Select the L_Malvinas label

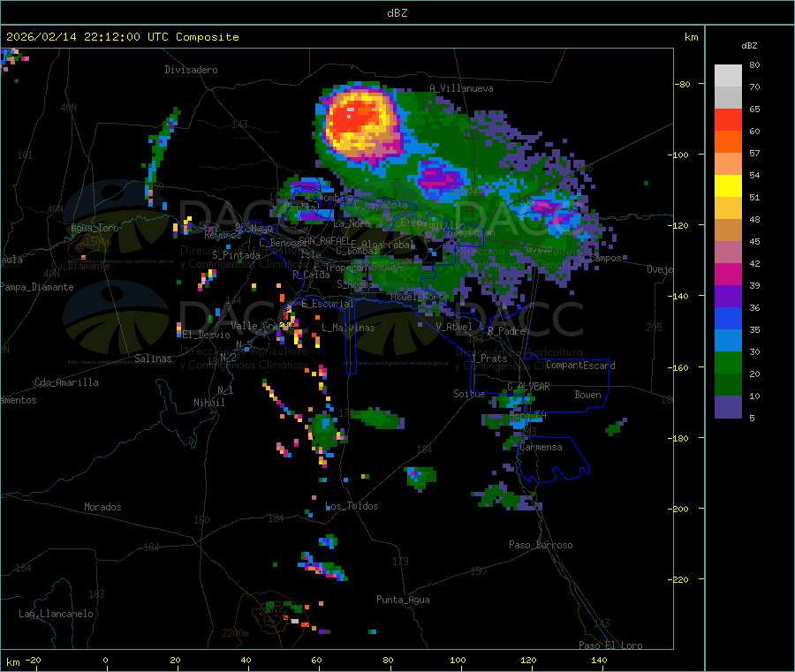[348, 328]
